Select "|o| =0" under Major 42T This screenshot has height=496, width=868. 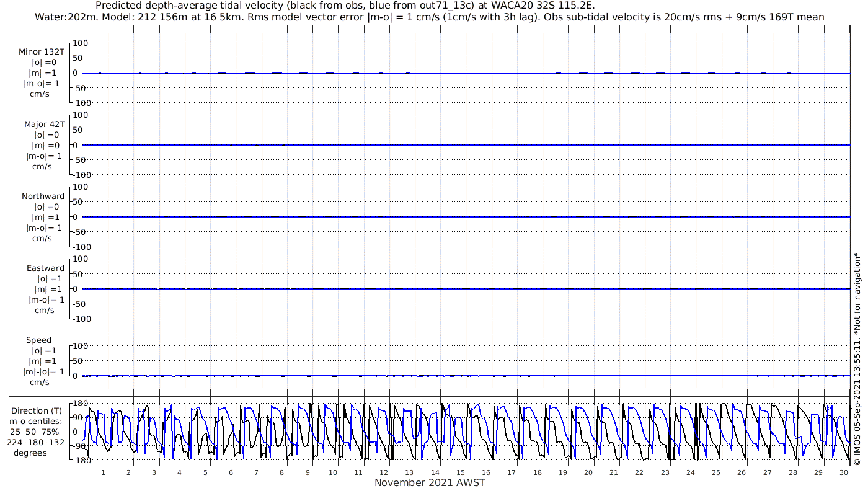tap(46, 135)
